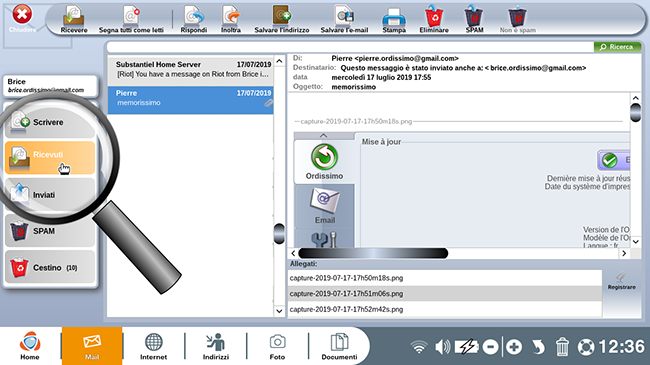The image size is (650, 365).
Task: Select attachment capture-2019-07-17-17h50m18s.png
Action: pyautogui.click(x=444, y=278)
